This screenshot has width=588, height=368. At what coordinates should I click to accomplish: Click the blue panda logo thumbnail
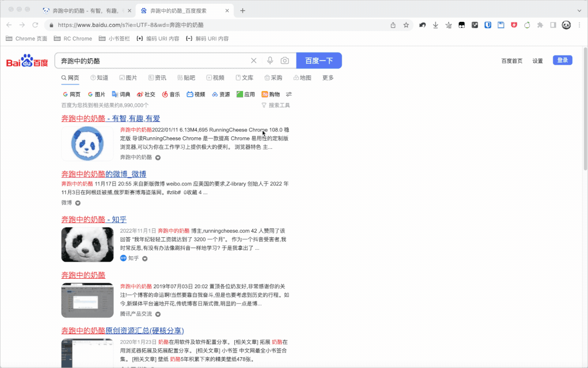pos(87,144)
